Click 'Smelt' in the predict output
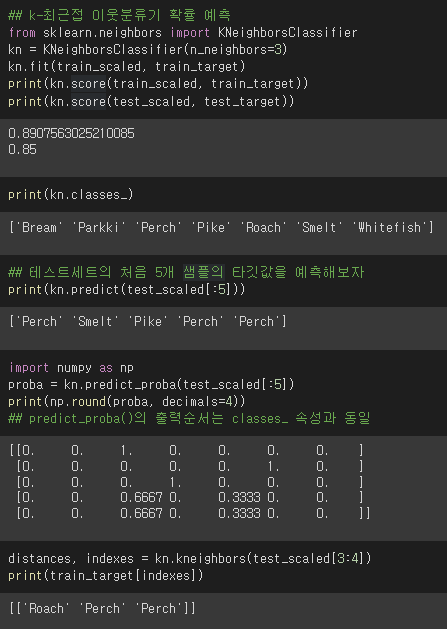Screen dimensions: 447x629 (95, 321)
